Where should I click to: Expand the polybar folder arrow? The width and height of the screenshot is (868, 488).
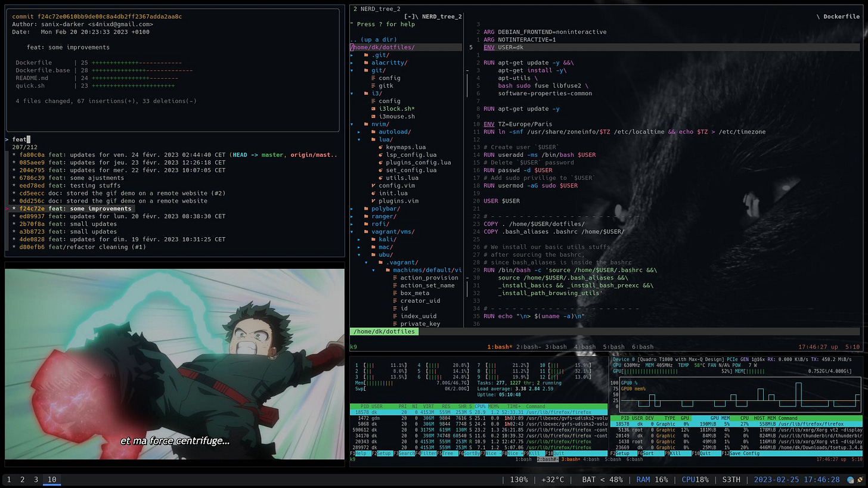click(x=352, y=209)
